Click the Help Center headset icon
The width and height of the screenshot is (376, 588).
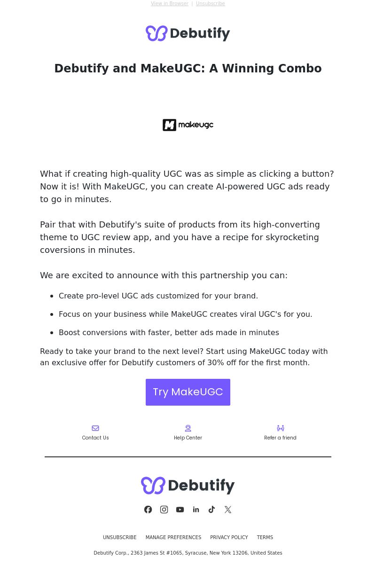188,428
